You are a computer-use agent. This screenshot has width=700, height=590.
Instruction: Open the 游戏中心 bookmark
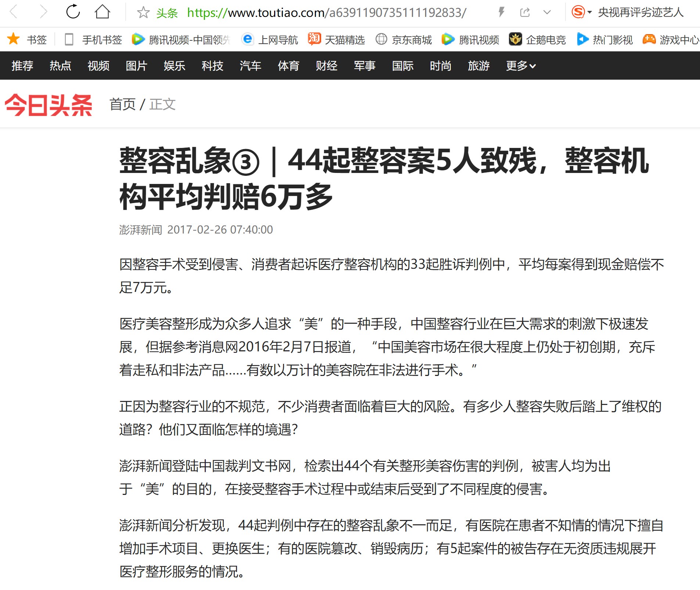[671, 39]
